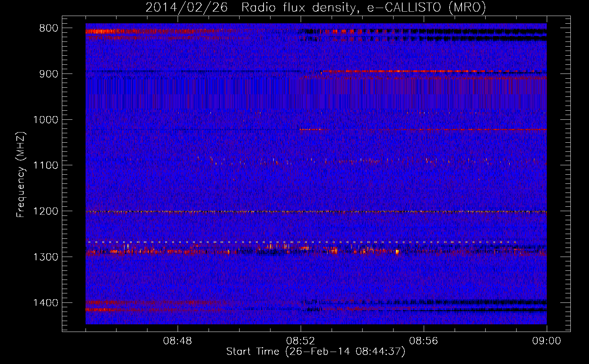Screen dimensions: 589x364
Task: Select the '1200' frequency axis label
Action: (x=46, y=211)
